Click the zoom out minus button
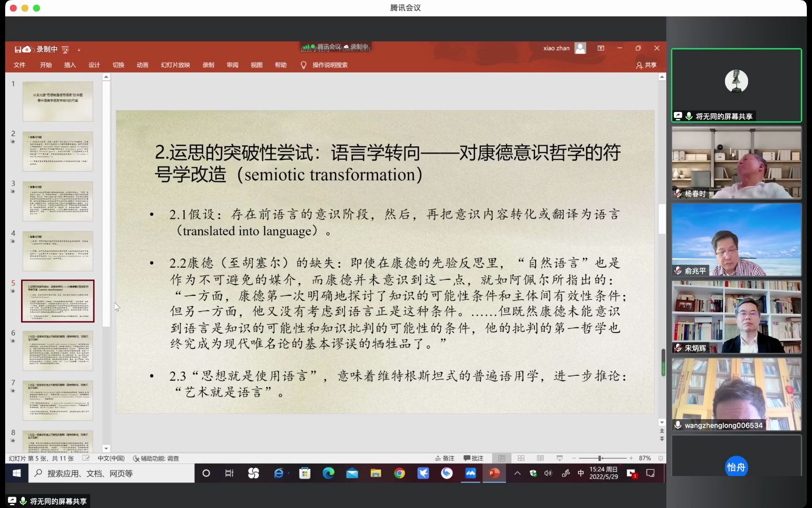This screenshot has width=812, height=508. tap(574, 458)
